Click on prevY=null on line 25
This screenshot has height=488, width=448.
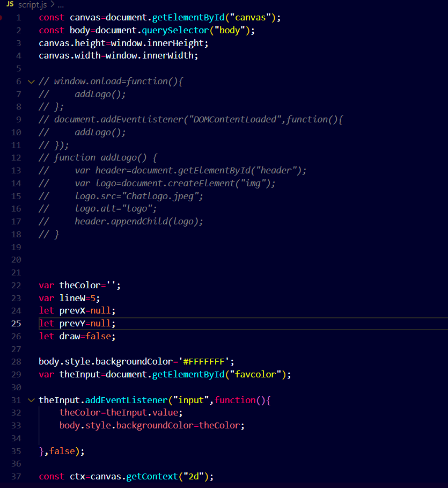(85, 324)
